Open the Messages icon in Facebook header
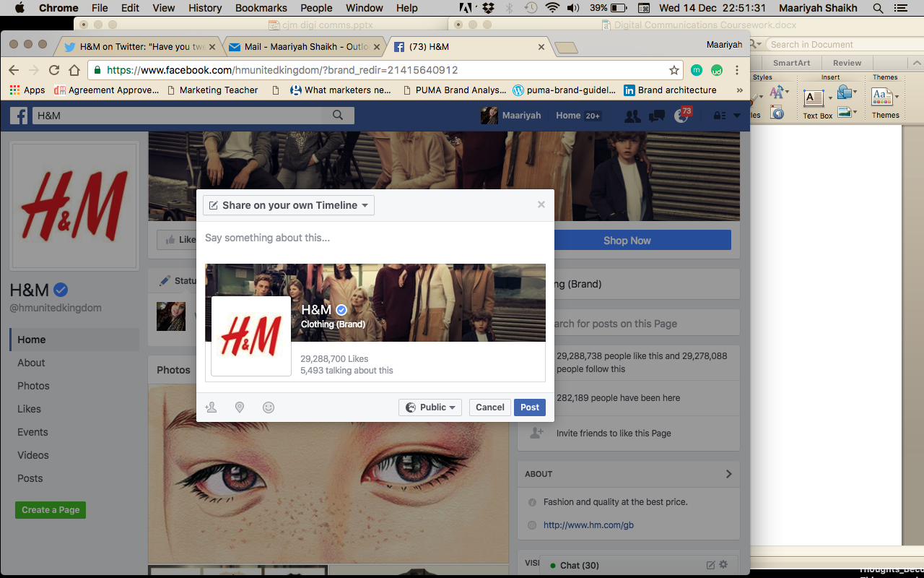 657,116
